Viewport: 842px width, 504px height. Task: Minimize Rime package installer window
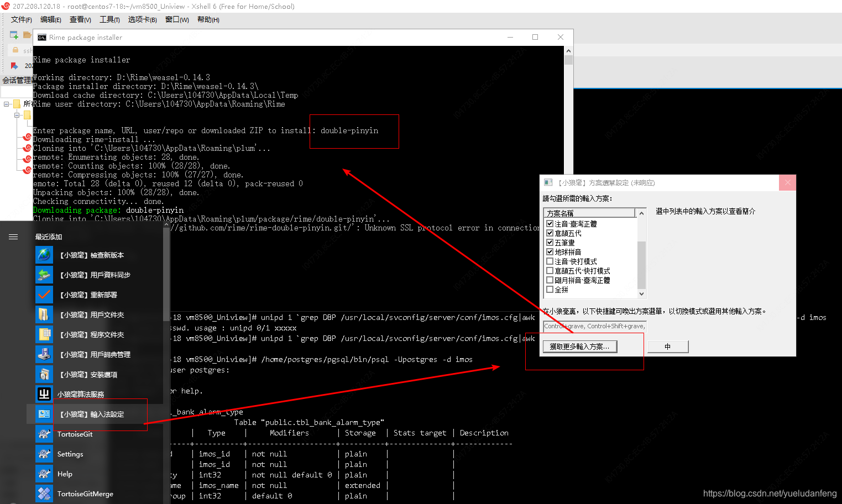[x=510, y=37]
